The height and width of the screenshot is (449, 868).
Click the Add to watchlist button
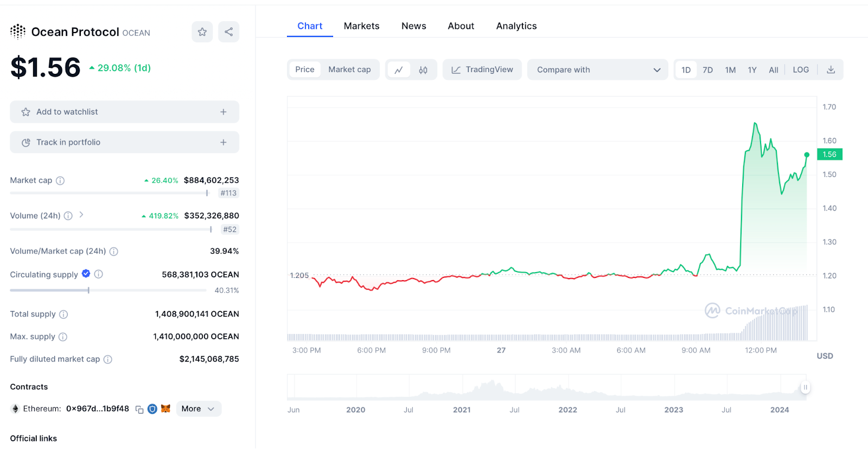pyautogui.click(x=124, y=112)
